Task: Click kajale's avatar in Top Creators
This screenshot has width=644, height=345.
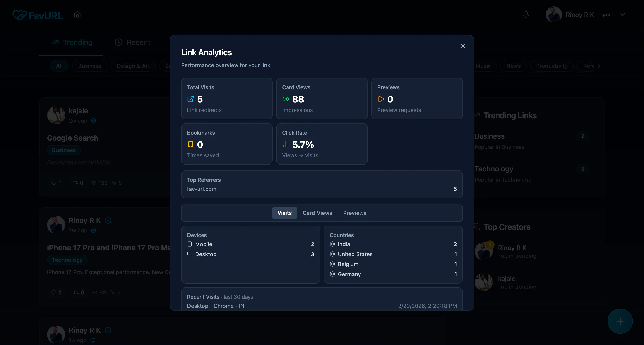Action: coord(483,282)
